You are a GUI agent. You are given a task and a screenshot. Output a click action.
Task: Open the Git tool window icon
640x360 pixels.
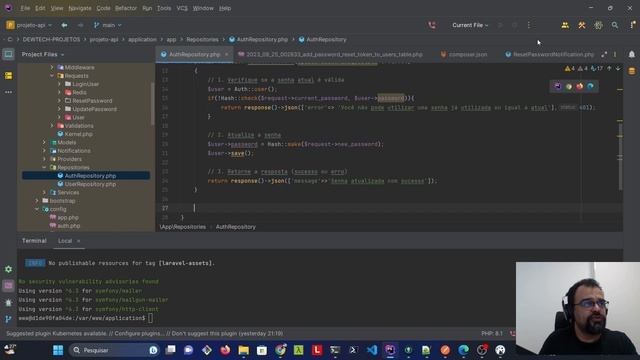(x=8, y=319)
